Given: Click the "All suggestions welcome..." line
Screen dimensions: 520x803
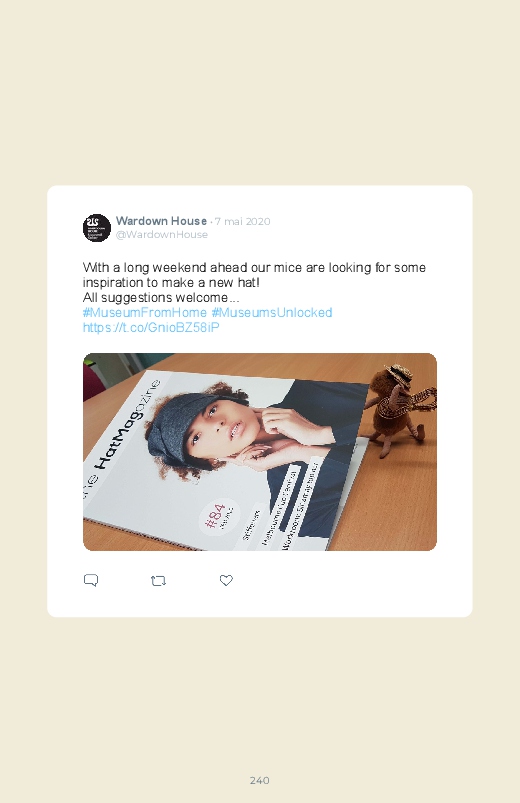Looking at the screenshot, I should point(161,298).
